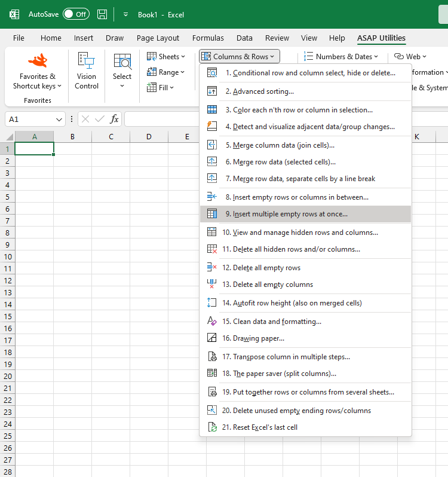
Task: Click the Excel logo icon in title bar
Action: pos(14,14)
